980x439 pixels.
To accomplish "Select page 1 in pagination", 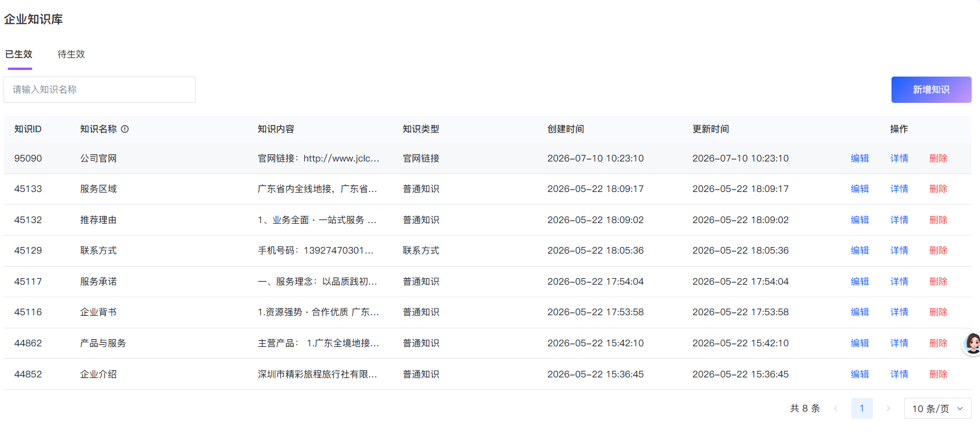I will click(x=862, y=408).
